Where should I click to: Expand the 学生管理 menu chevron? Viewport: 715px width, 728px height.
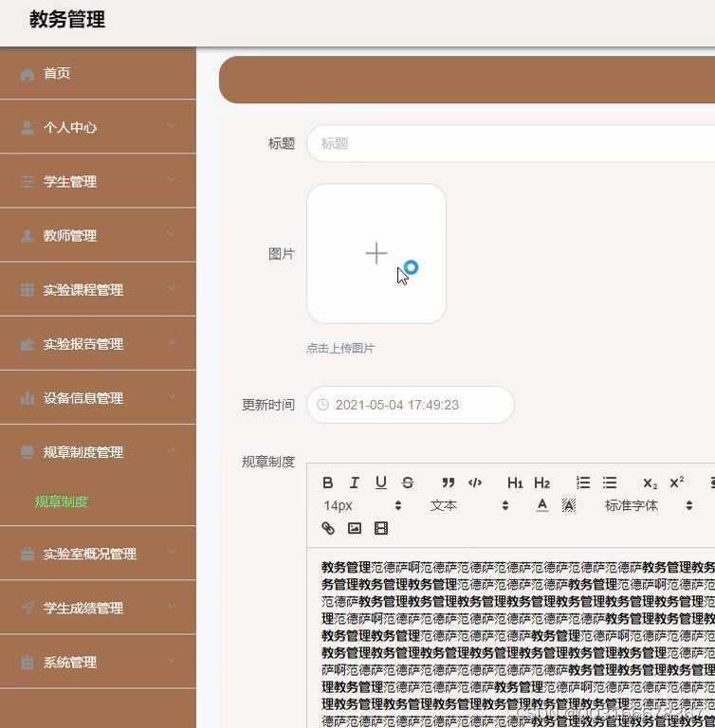[172, 180]
